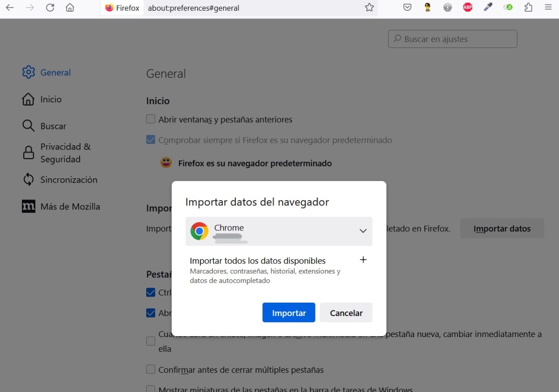Click the bookmark star in the address bar

click(369, 7)
